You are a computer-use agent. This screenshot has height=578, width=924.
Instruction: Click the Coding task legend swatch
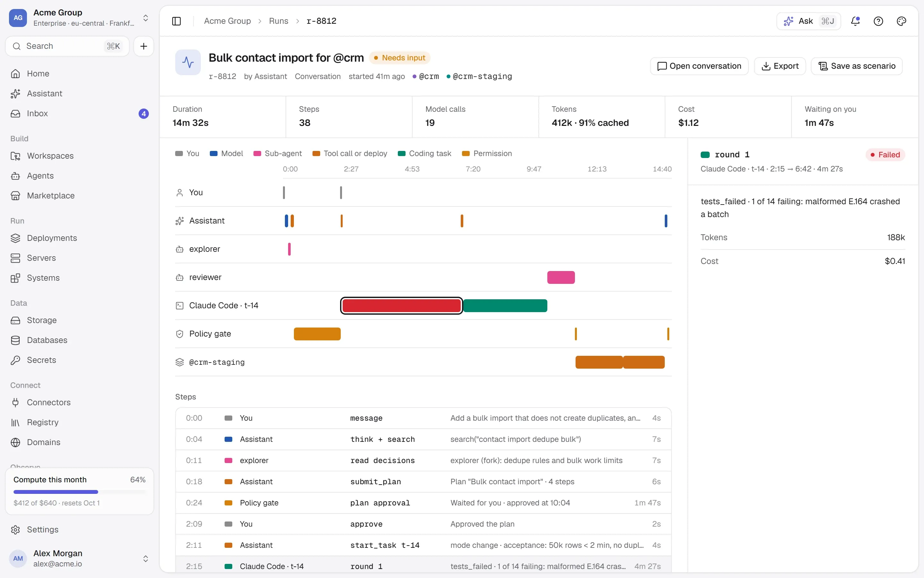pyautogui.click(x=401, y=154)
